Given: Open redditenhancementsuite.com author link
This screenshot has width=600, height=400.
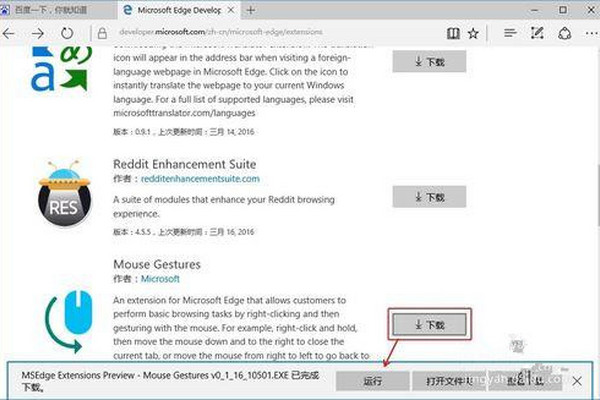Looking at the screenshot, I should [200, 179].
